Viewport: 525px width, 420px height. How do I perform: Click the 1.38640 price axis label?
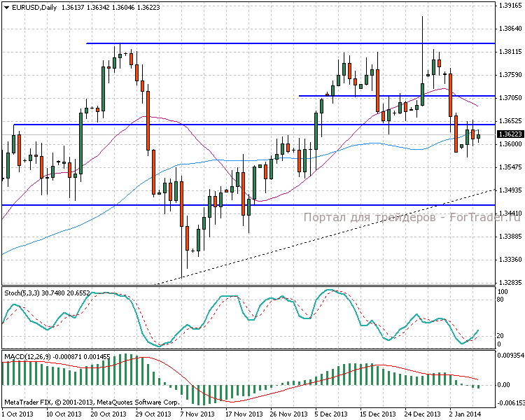pos(510,29)
